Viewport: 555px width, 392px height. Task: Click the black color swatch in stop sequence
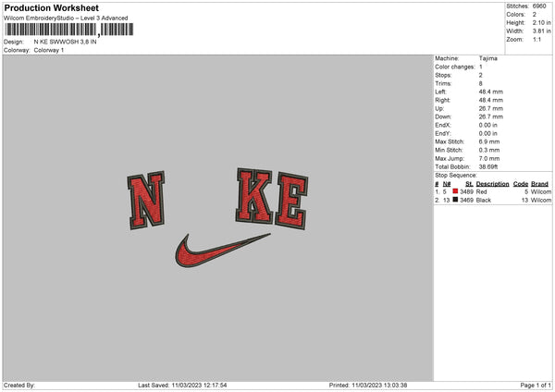coord(455,200)
